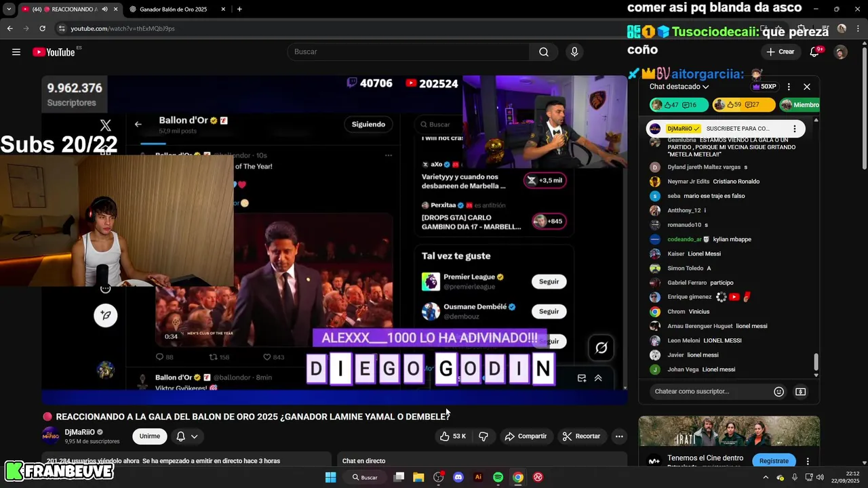Screen dimensions: 868x488
Task: Open a new browser tab with plus
Action: pos(239,9)
